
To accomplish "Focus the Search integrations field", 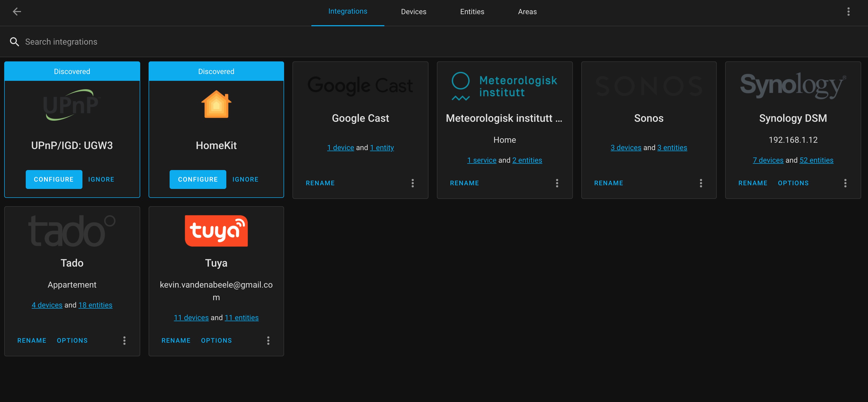I will point(434,42).
